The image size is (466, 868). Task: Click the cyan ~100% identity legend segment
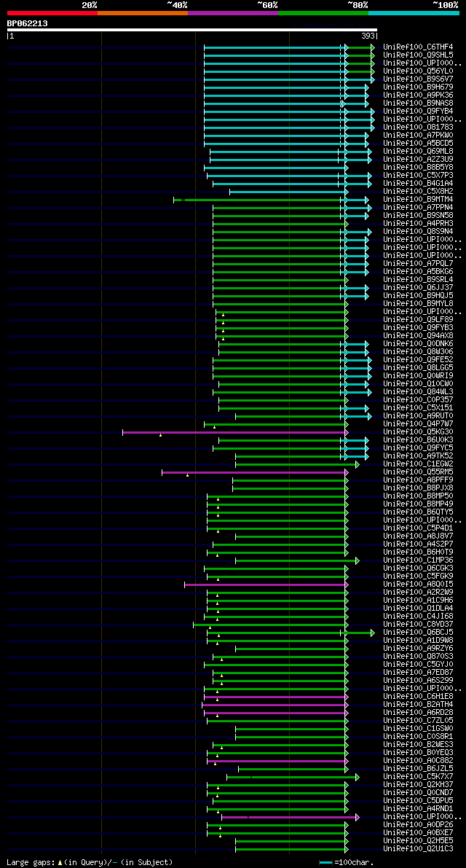tap(414, 12)
